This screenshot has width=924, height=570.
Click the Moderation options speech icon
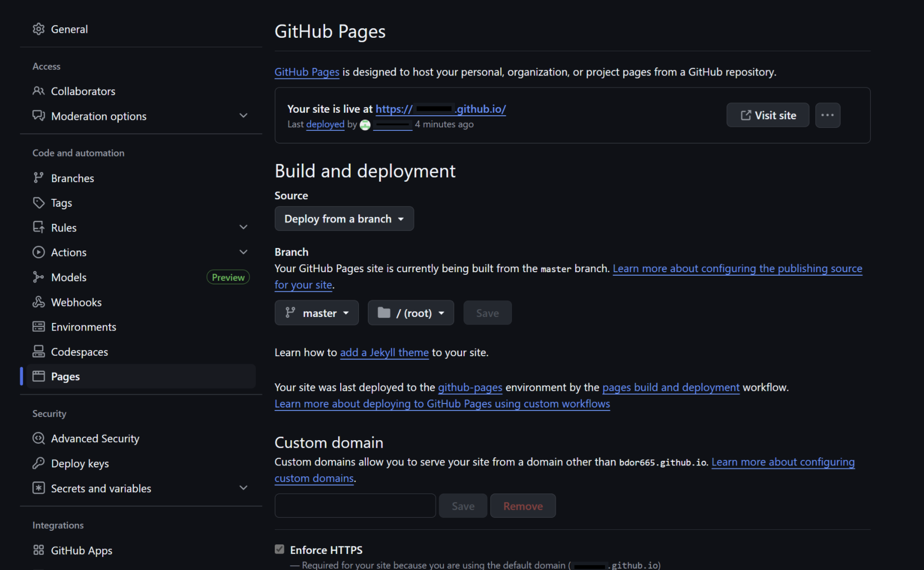39,116
